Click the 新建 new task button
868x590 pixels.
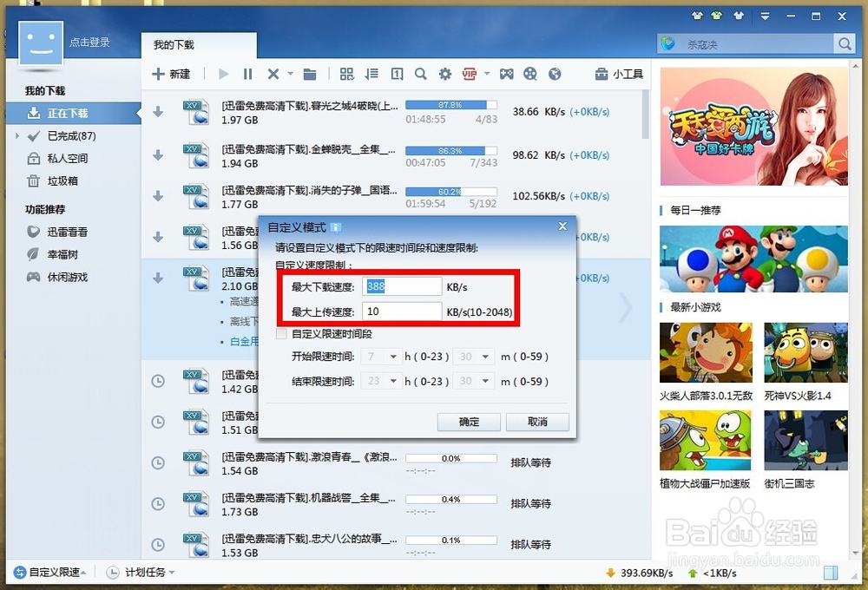[171, 74]
